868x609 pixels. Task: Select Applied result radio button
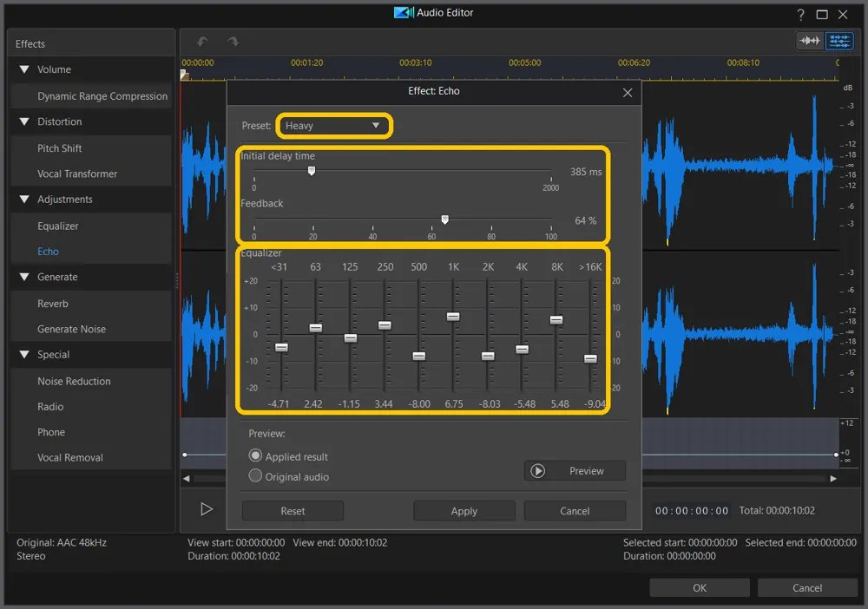[255, 455]
